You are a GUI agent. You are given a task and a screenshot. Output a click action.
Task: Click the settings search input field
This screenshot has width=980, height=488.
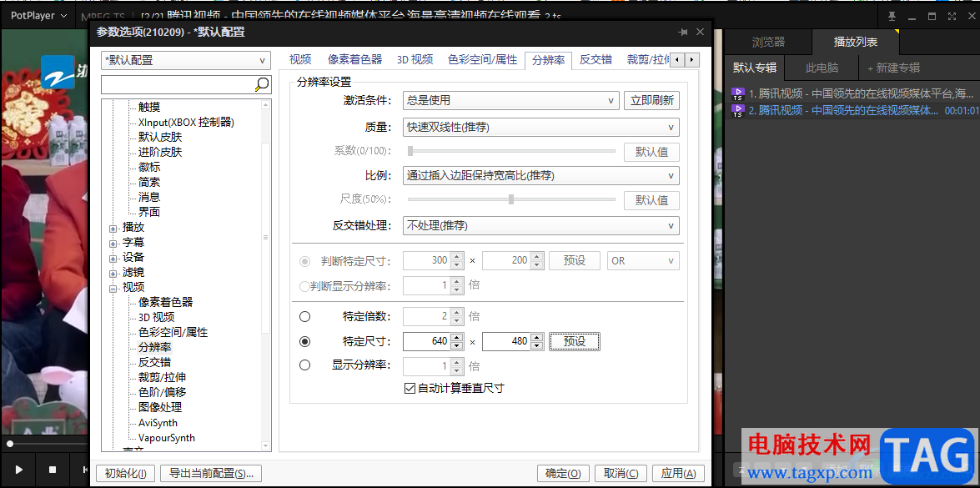click(178, 84)
